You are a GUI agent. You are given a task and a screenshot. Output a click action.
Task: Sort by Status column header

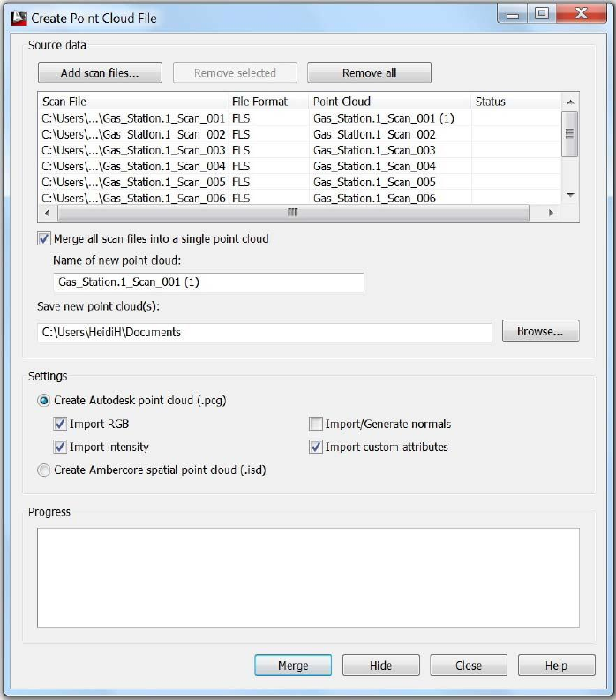516,102
